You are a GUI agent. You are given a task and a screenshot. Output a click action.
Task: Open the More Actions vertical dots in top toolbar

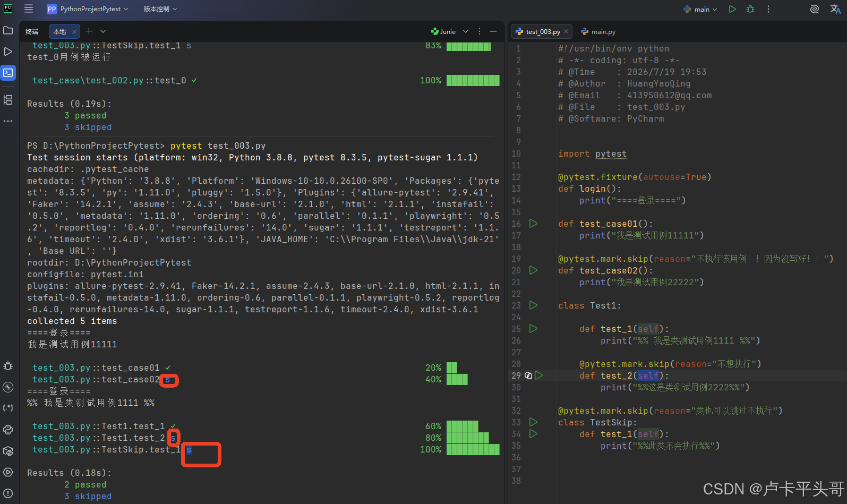coord(768,9)
